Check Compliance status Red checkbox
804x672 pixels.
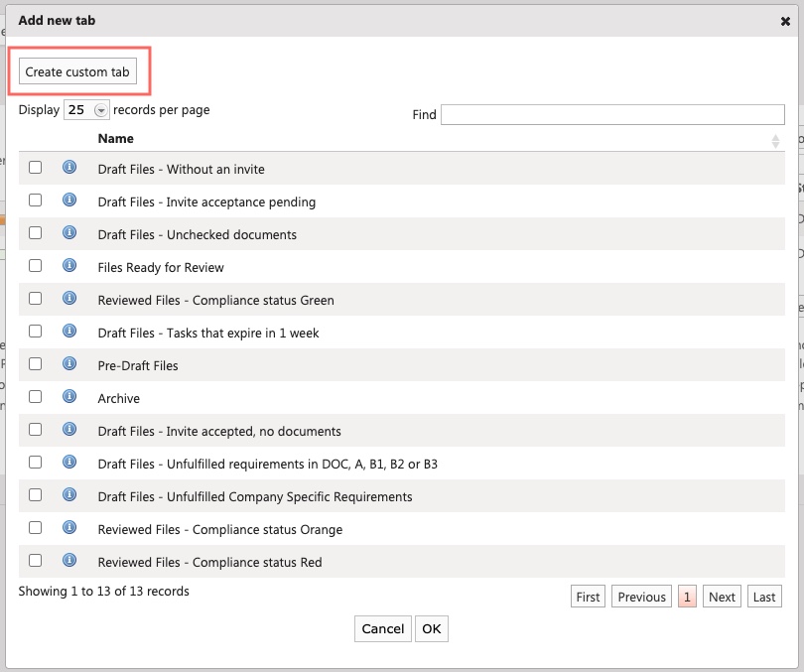click(x=36, y=561)
